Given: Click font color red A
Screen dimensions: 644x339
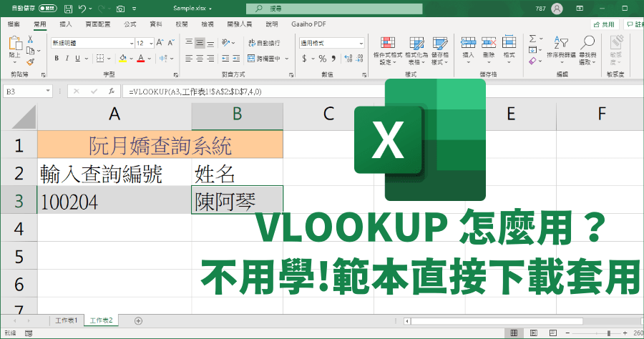Looking at the screenshot, I should (141, 59).
